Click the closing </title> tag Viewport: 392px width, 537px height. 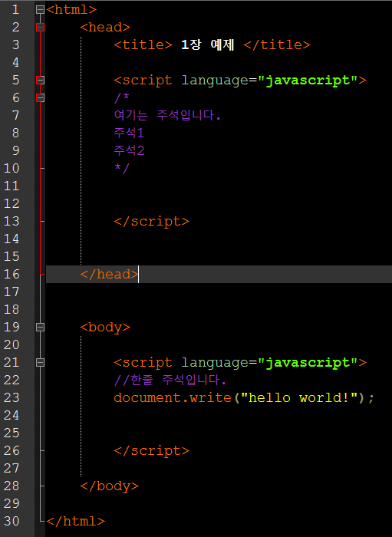(277, 44)
